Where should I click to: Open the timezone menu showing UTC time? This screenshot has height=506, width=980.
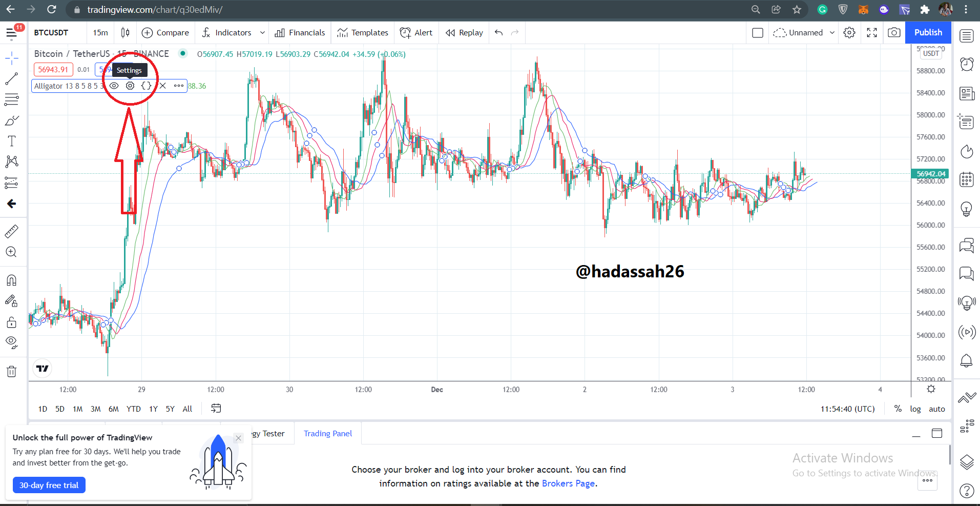[848, 409]
